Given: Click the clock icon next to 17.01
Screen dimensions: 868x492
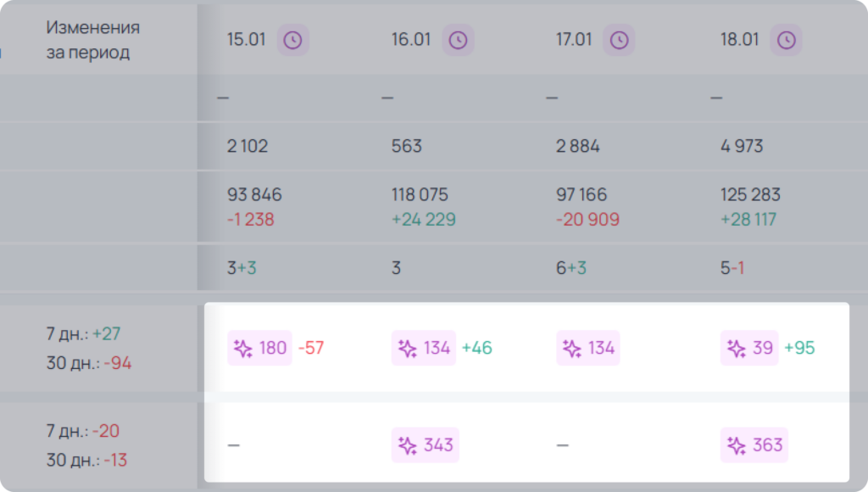Looking at the screenshot, I should (x=619, y=40).
